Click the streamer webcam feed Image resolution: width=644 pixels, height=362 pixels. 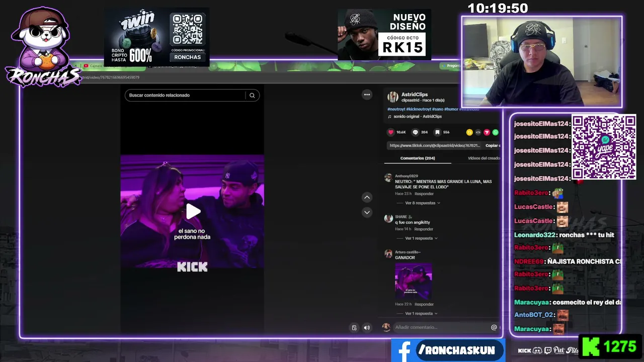[542, 62]
